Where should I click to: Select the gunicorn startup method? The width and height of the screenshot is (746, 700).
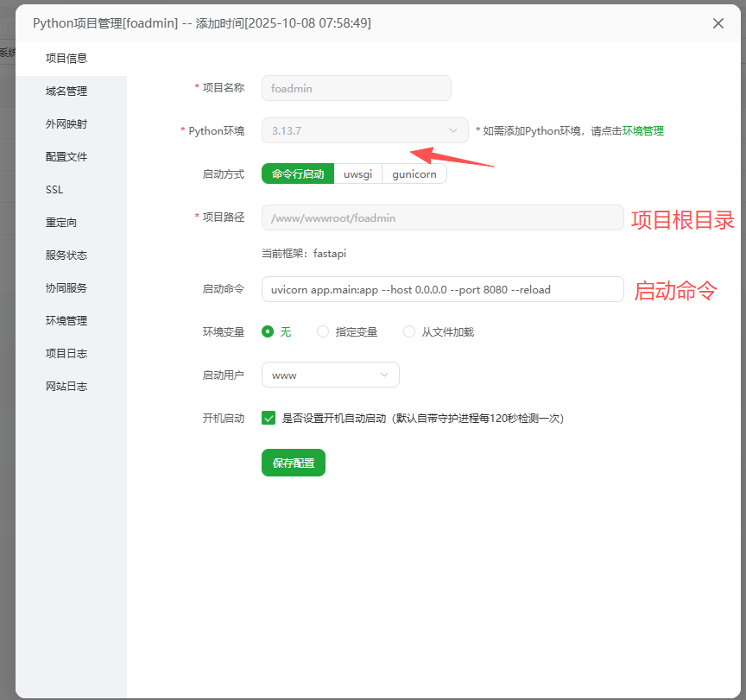(x=414, y=174)
